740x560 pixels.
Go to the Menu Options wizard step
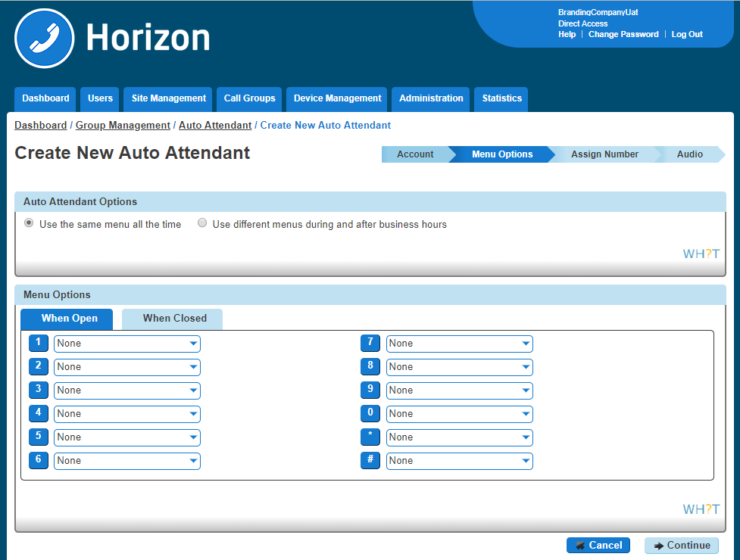click(502, 154)
